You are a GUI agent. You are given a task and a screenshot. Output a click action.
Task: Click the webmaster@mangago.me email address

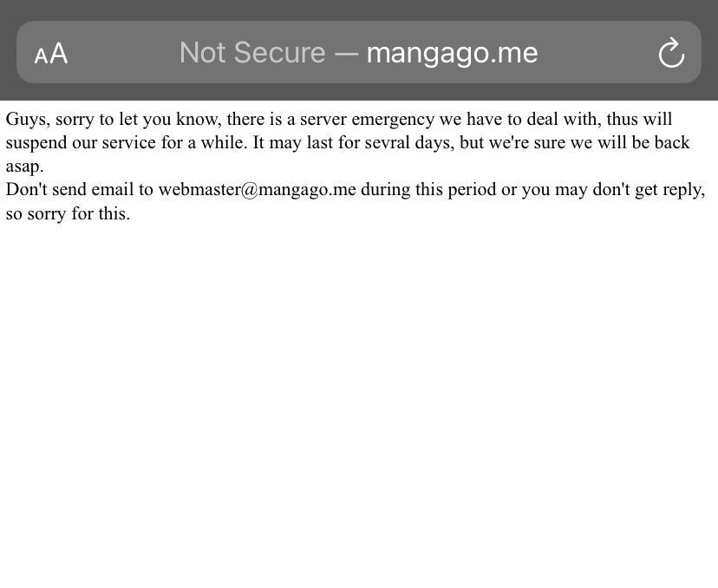(x=257, y=189)
